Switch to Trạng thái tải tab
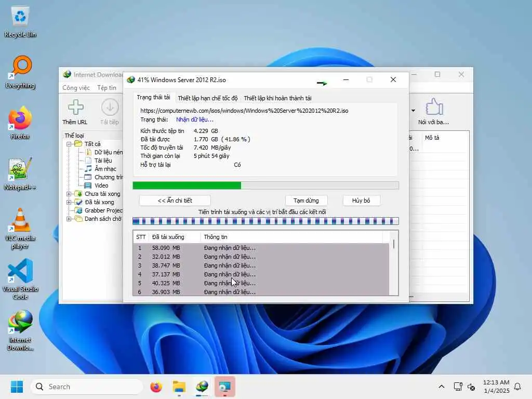The image size is (532, 399). click(153, 97)
